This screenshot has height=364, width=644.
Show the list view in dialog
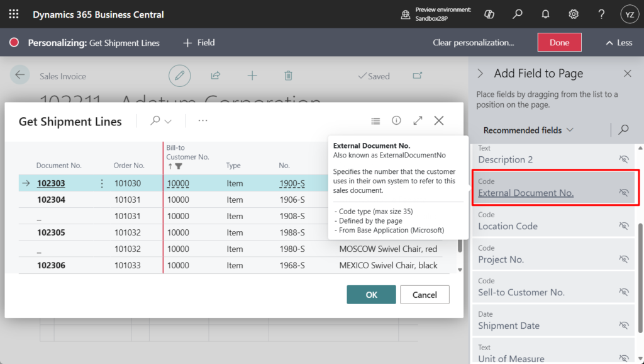click(x=375, y=121)
